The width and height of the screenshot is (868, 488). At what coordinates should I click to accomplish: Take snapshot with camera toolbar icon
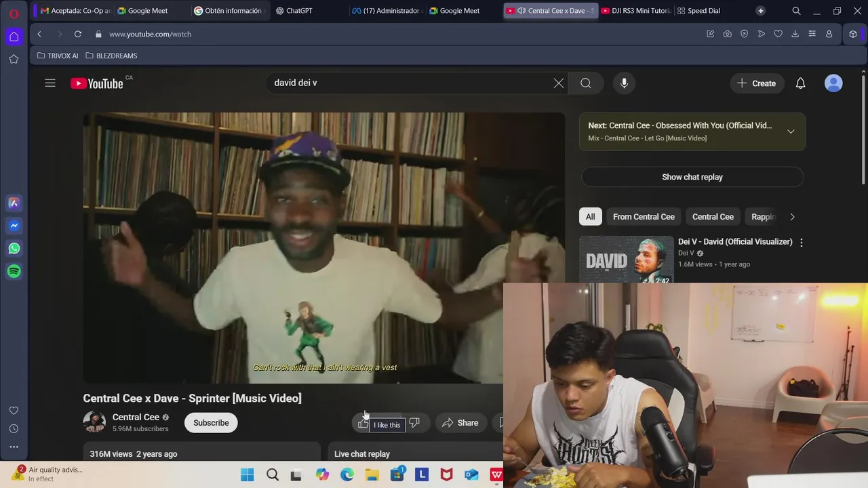tap(727, 34)
